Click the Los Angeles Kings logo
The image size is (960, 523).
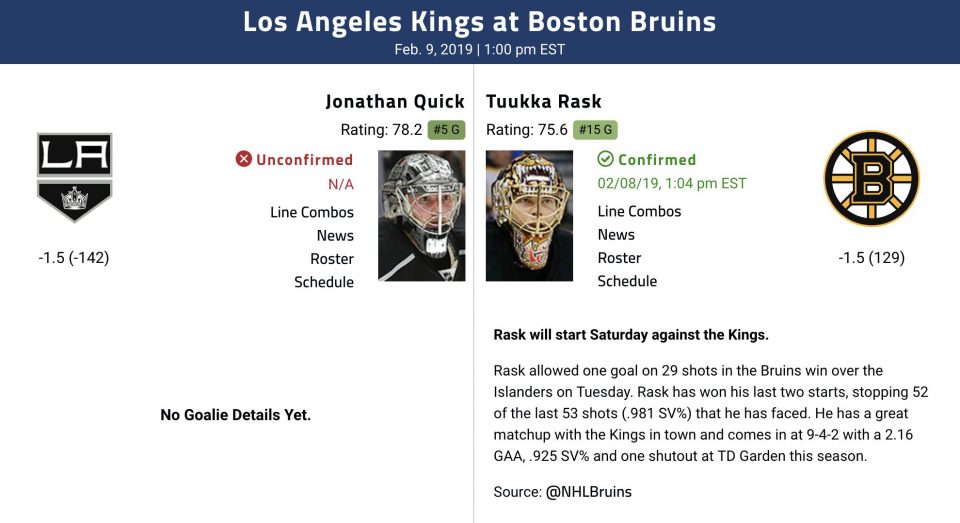(x=74, y=178)
